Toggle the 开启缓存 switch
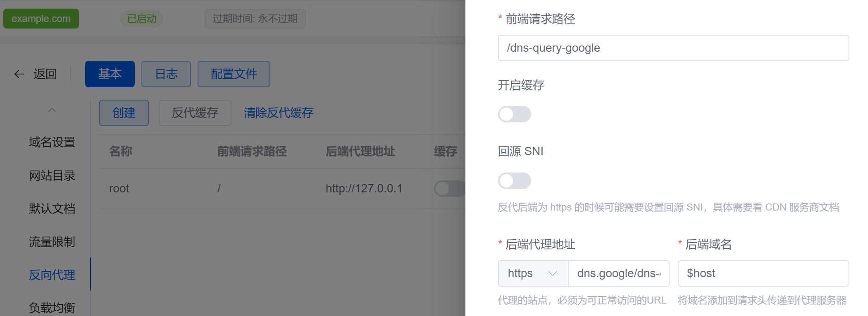 click(x=514, y=114)
